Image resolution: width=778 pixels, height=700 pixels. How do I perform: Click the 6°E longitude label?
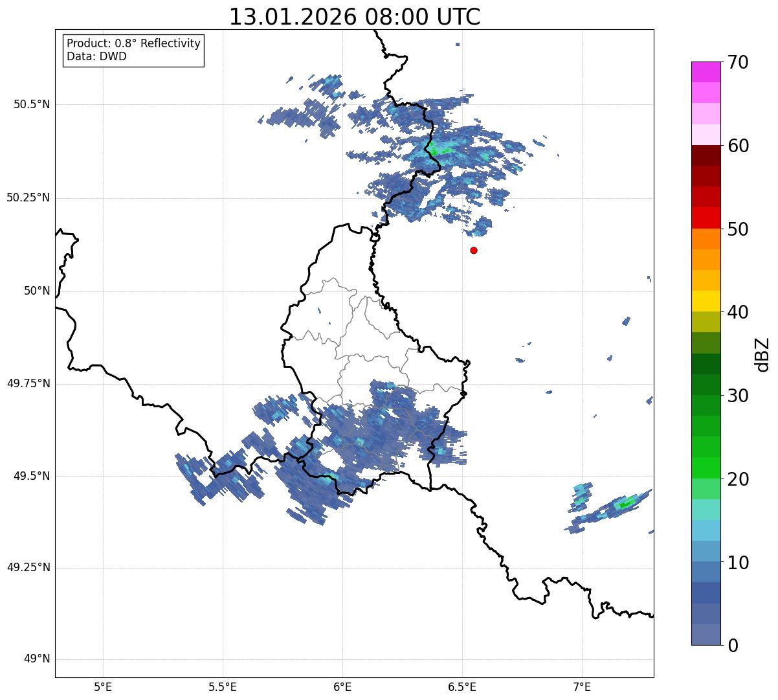click(342, 687)
